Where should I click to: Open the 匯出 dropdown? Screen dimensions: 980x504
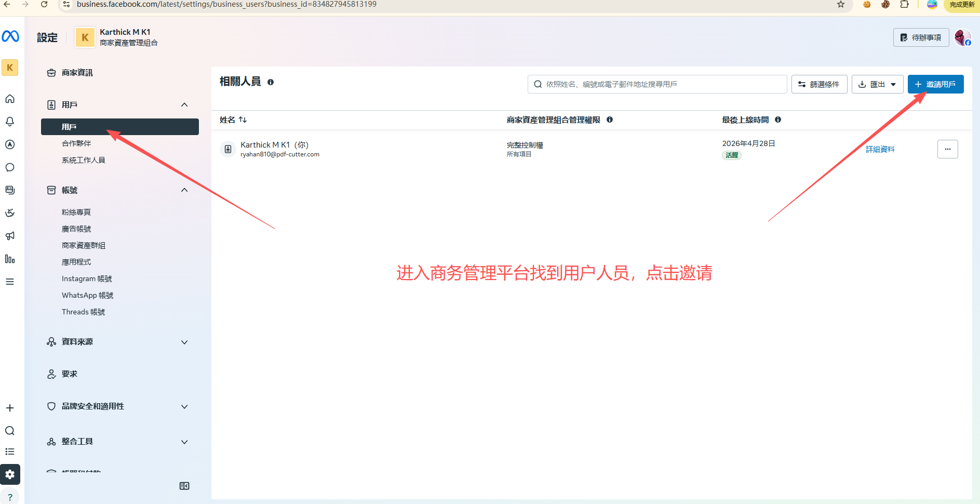coord(877,84)
